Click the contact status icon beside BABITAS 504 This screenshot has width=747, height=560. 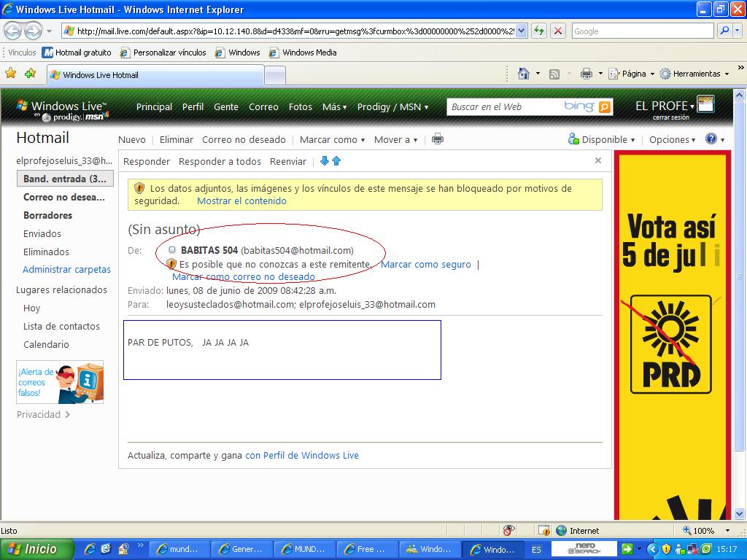(172, 250)
